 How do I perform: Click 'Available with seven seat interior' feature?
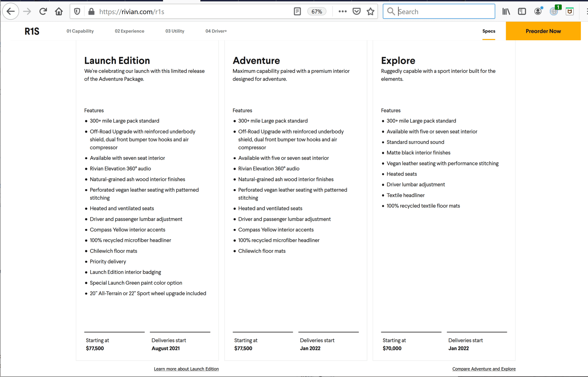(x=127, y=158)
